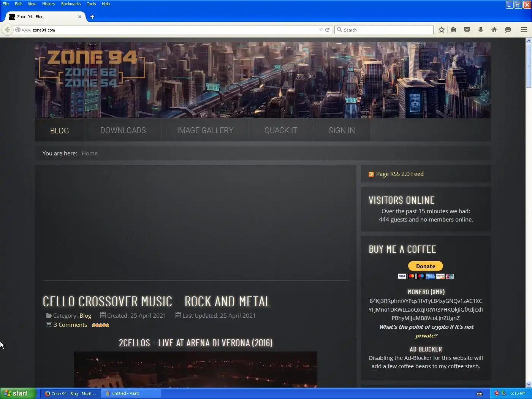
Task: Open the BLOG navigation item
Action: 60,130
